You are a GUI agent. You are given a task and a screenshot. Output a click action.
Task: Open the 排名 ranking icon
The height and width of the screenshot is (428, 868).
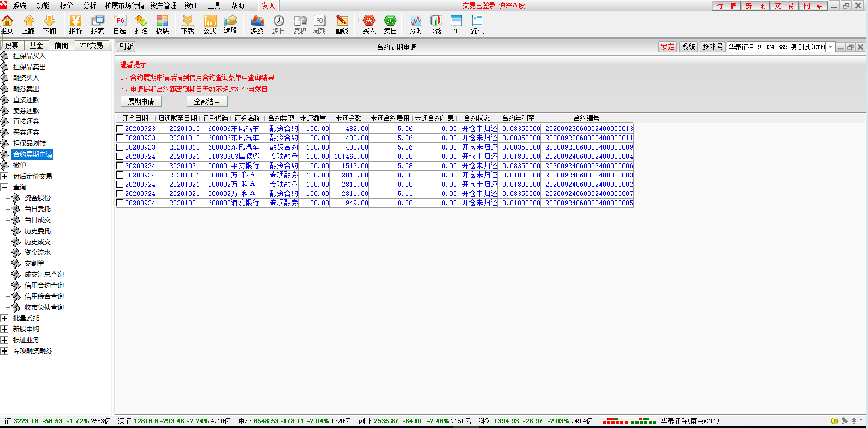(141, 25)
